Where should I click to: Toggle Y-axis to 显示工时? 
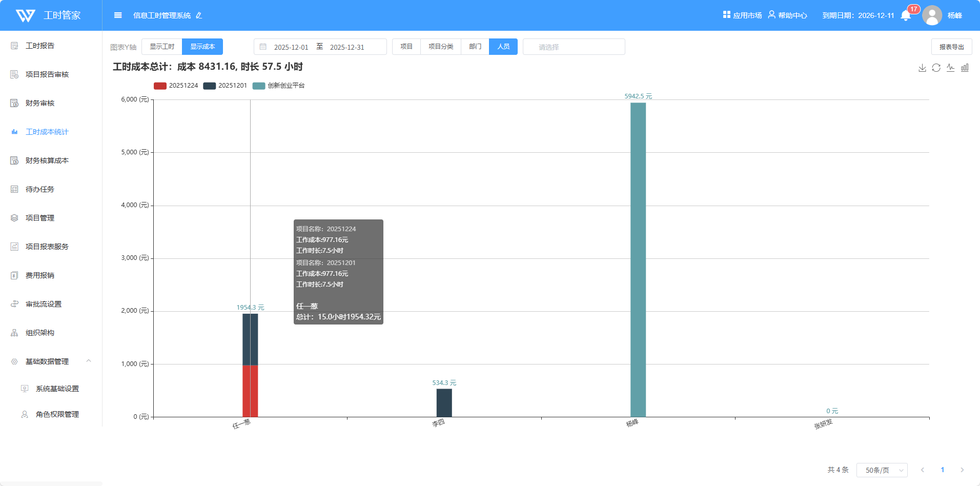[162, 47]
